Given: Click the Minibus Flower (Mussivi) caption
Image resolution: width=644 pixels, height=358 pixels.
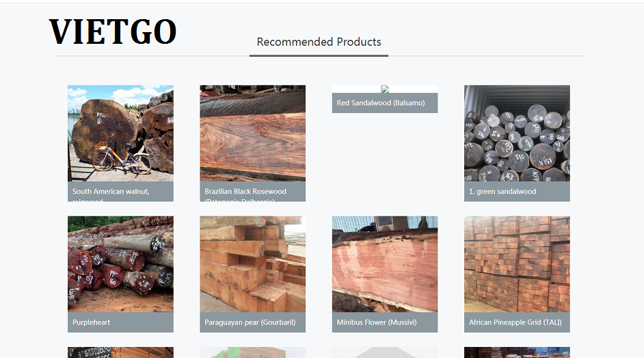Looking at the screenshot, I should point(377,322).
